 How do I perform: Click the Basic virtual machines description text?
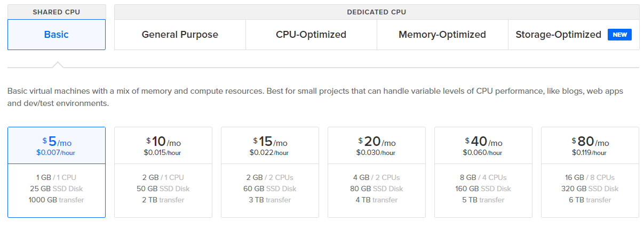click(x=315, y=97)
